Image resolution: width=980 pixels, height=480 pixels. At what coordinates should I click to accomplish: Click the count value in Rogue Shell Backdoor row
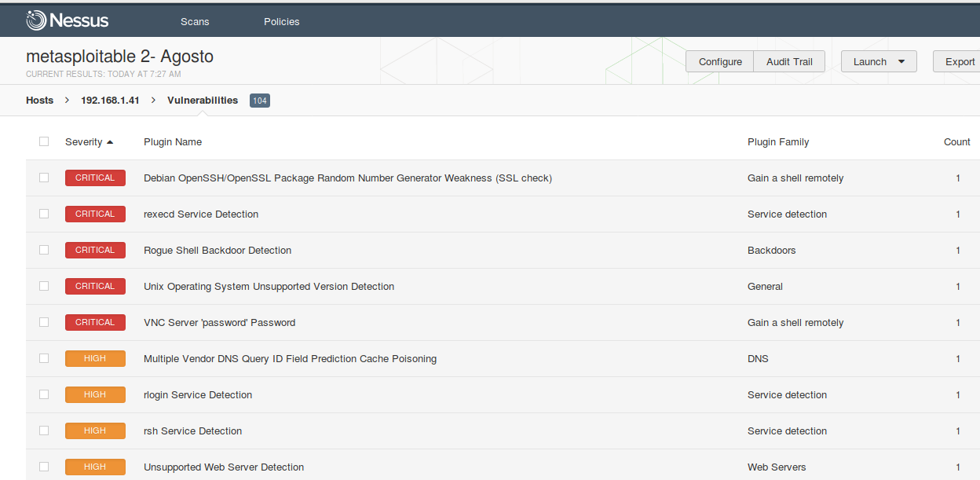tap(958, 251)
